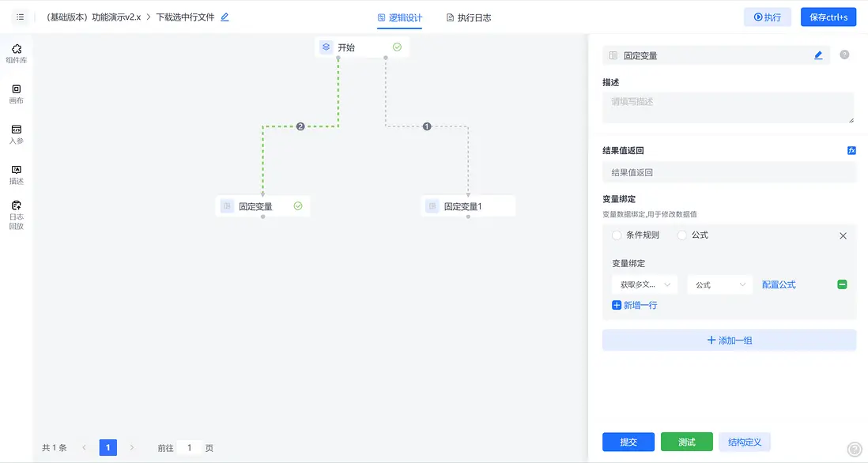The height and width of the screenshot is (463, 868).
Task: Click the 添加一组 button
Action: click(x=728, y=339)
